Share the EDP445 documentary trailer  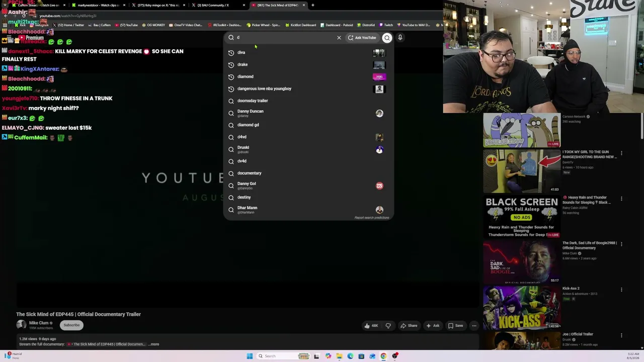point(409,326)
